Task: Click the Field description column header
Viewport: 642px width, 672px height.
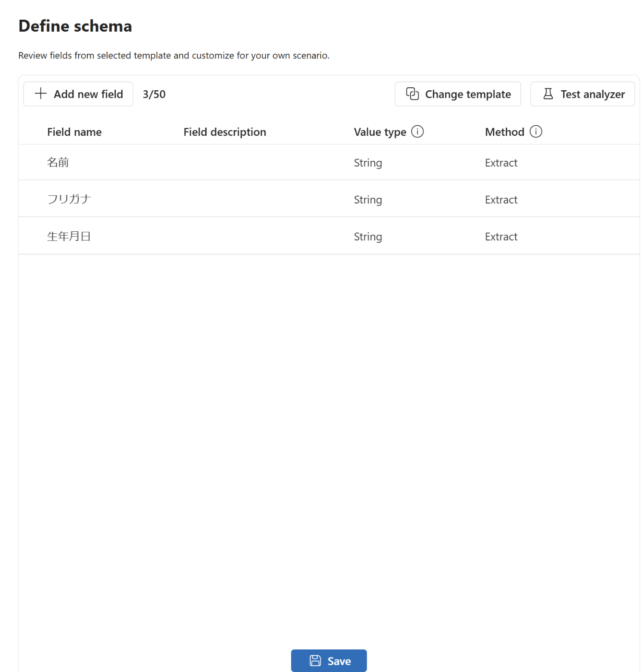Action: pos(225,132)
